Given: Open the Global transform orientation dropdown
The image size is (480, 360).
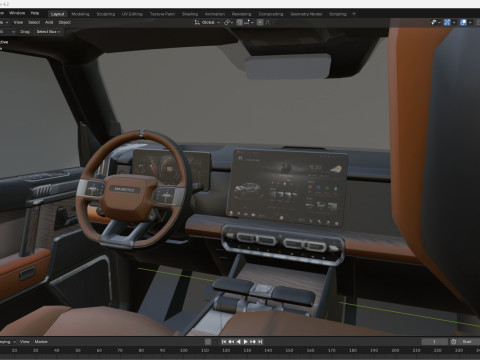Looking at the screenshot, I should tap(207, 22).
